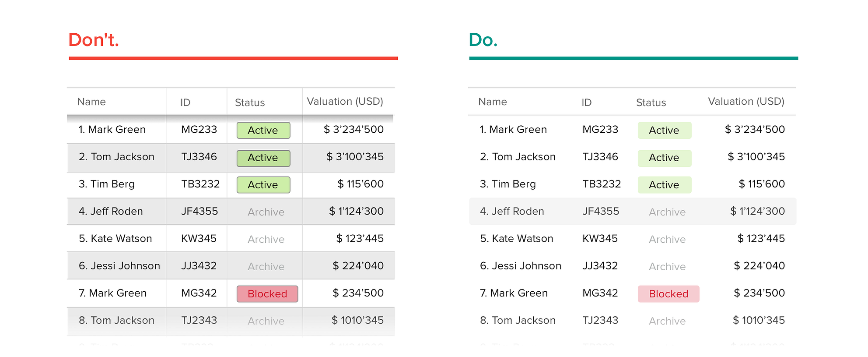The image size is (868, 357).
Task: Click the Status column header in Do table
Action: tap(651, 103)
